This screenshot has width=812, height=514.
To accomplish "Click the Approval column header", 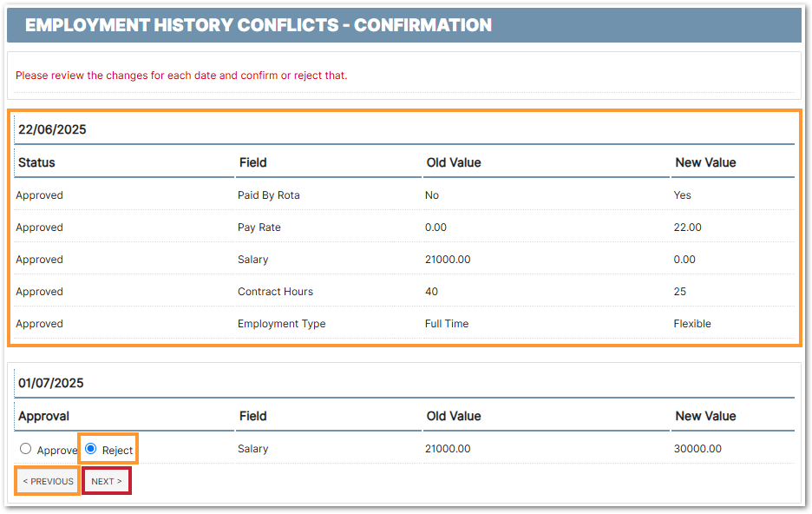I will 43,416.
